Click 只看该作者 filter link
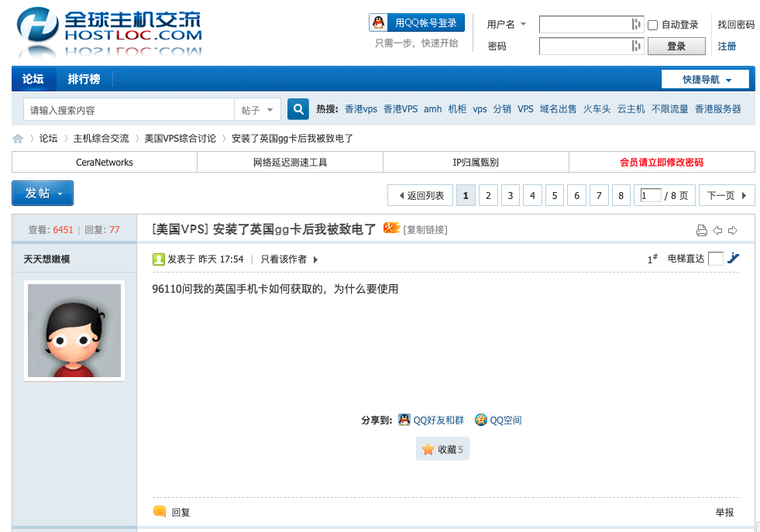Viewport: 760px width, 532px height. click(x=284, y=259)
